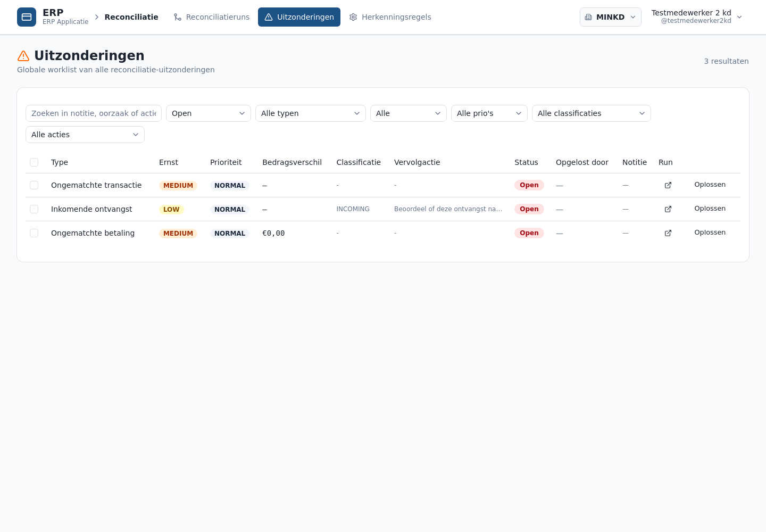Image resolution: width=766 pixels, height=532 pixels.
Task: Open the Testmedewerker 2 kd user menu
Action: tap(697, 17)
